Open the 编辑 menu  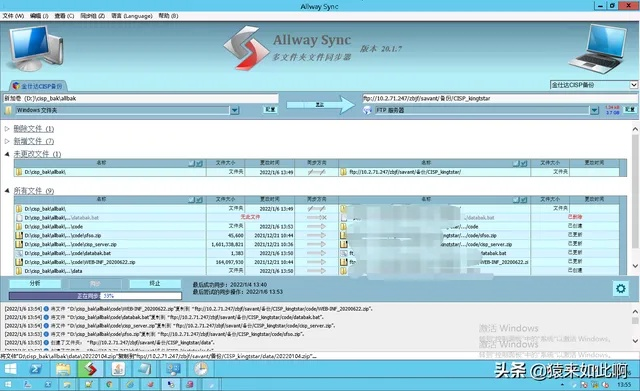39,16
